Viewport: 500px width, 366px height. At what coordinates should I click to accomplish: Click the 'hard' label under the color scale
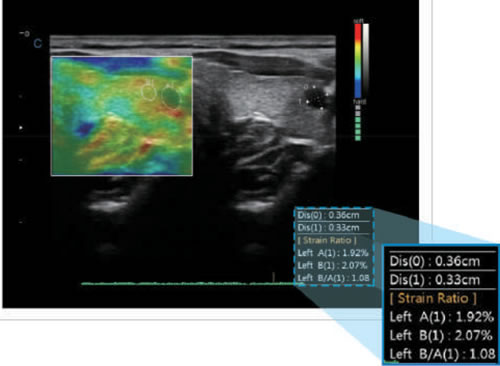(x=359, y=102)
